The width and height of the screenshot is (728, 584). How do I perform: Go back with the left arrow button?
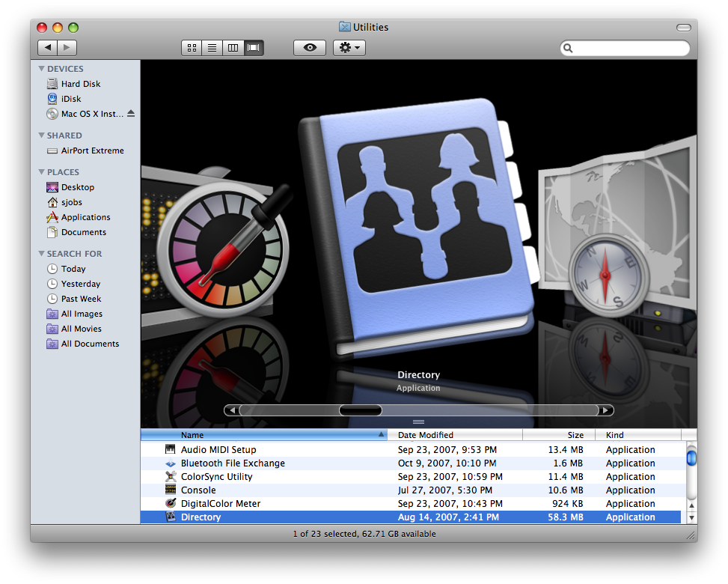(x=47, y=47)
